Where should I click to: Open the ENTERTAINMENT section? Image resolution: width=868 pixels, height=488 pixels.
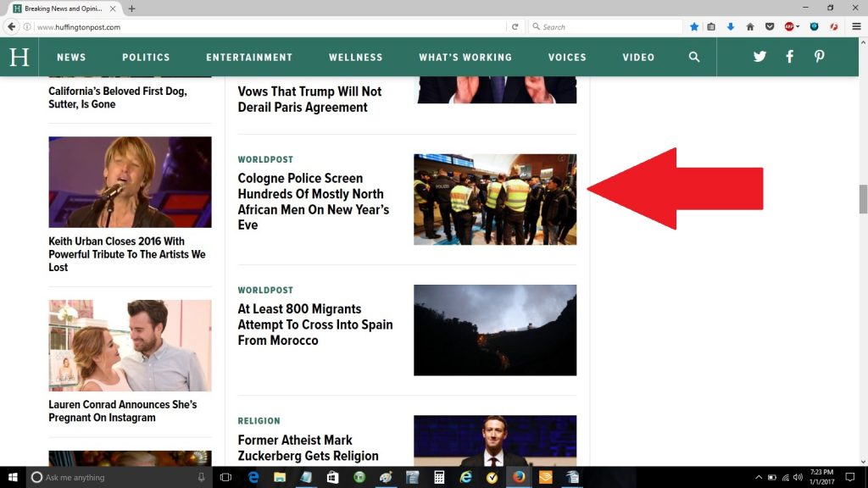click(x=249, y=57)
